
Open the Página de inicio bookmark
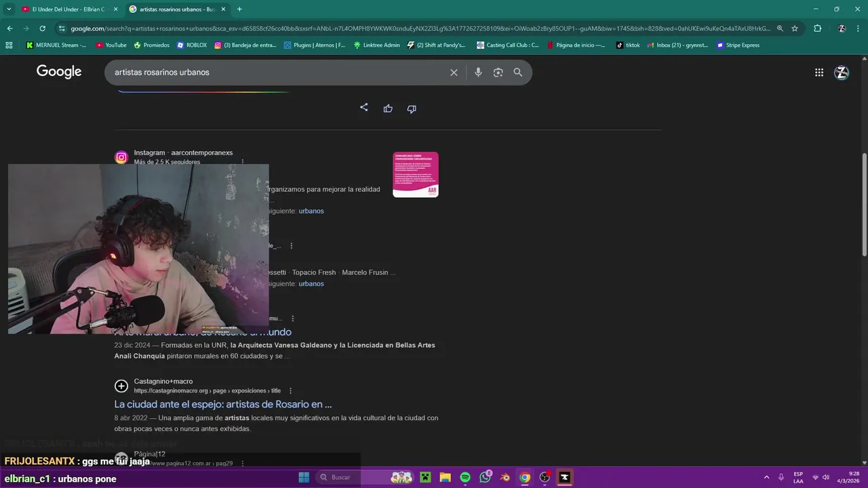(576, 45)
